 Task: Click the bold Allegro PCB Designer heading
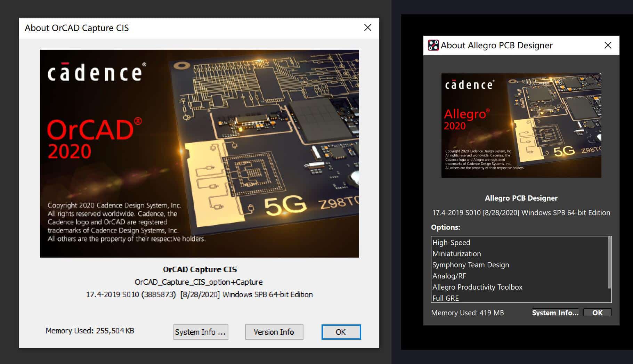521,198
